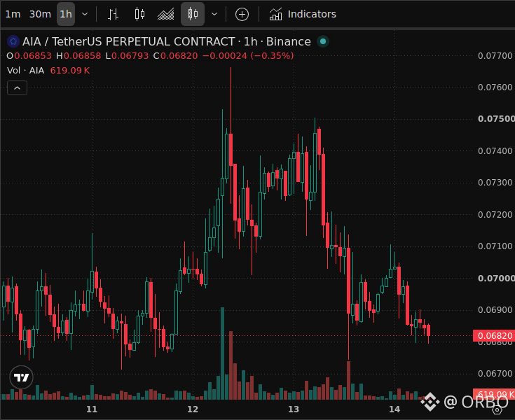Click the AIA symbol logo icon
Screen dimensions: 515x420
[13, 41]
